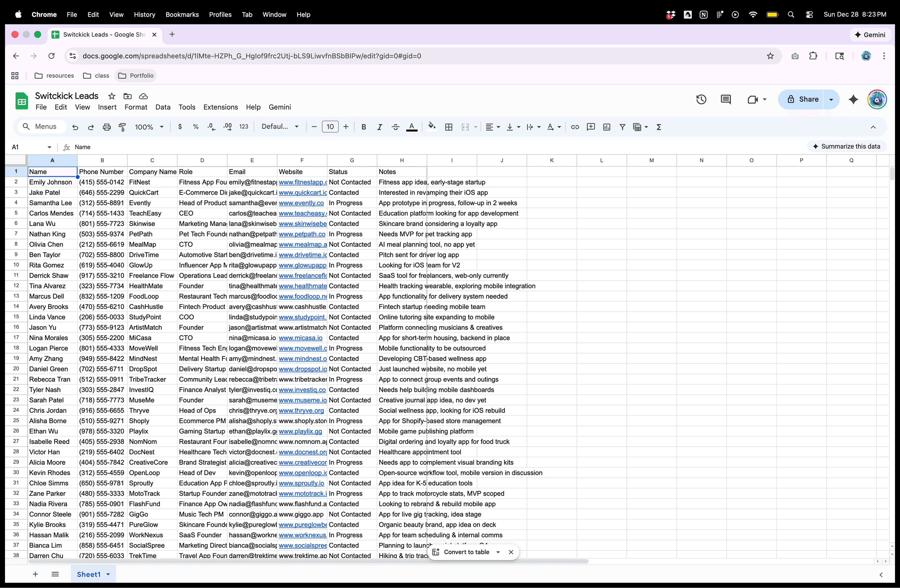The width and height of the screenshot is (900, 588).
Task: Open the Data menu
Action: click(x=162, y=107)
